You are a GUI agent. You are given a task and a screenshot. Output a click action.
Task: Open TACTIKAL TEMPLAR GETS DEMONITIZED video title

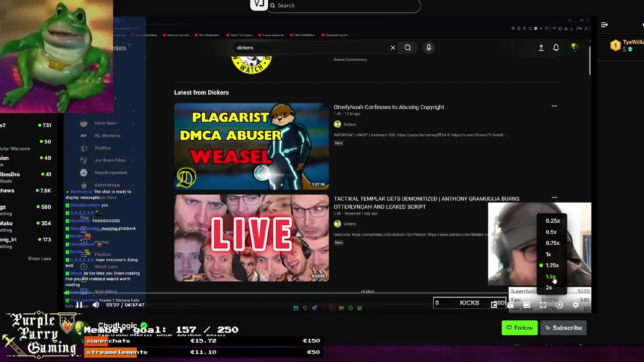click(427, 203)
